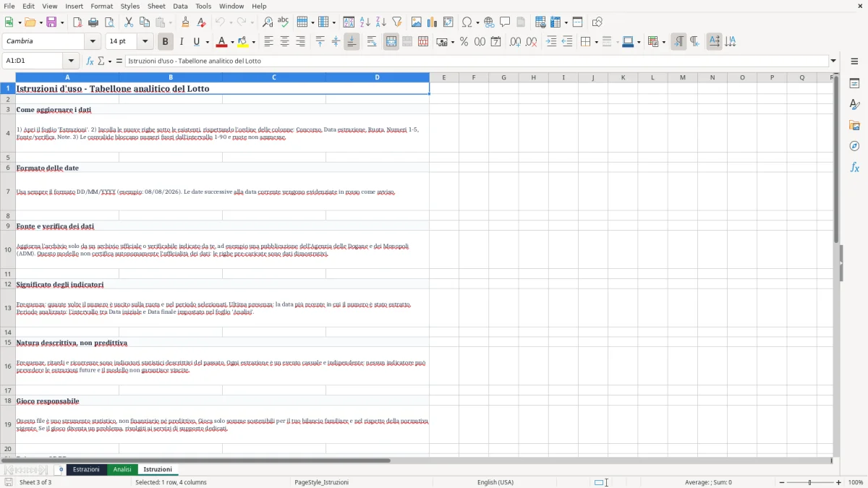Toggle Center Horizontally alignment
This screenshot has width=868, height=488.
284,42
